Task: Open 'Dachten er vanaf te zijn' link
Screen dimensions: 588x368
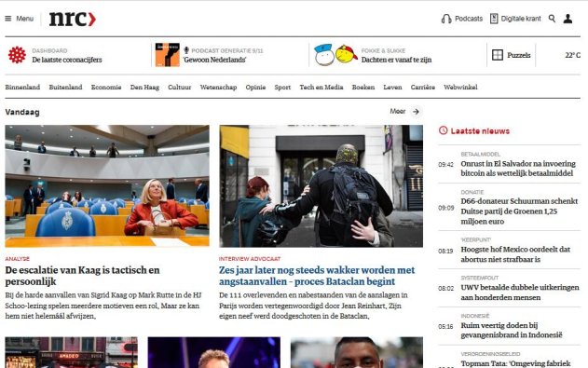Action: pos(396,60)
